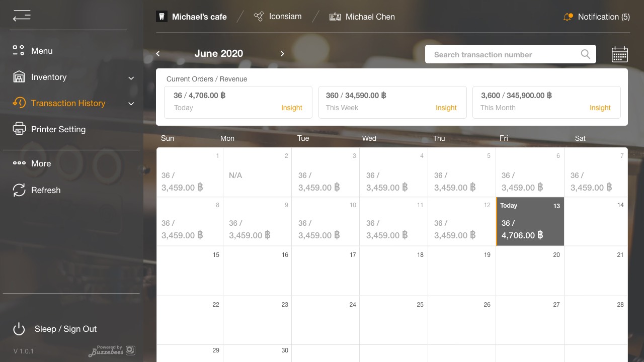Go to next month arrow
644x362 pixels.
(282, 54)
